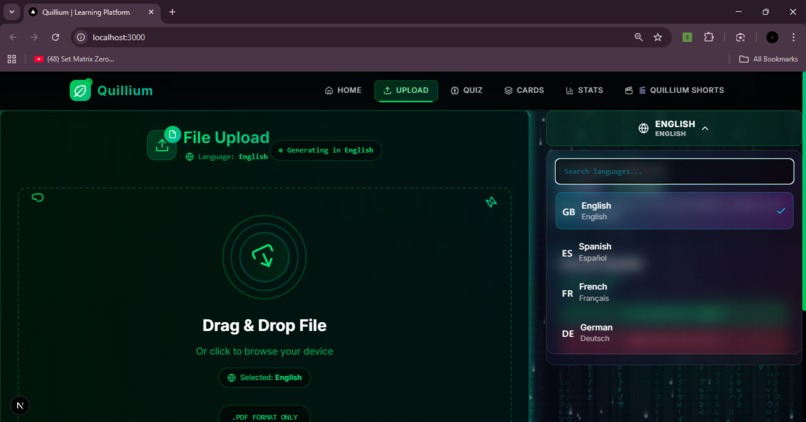Open the All Bookmarks folder
The height and width of the screenshot is (422, 806).
click(768, 59)
